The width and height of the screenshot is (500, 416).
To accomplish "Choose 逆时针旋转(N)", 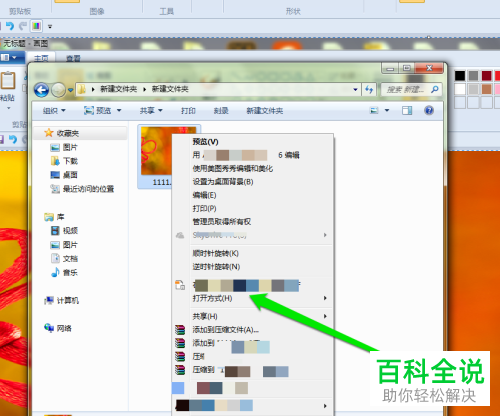I will coord(216,267).
